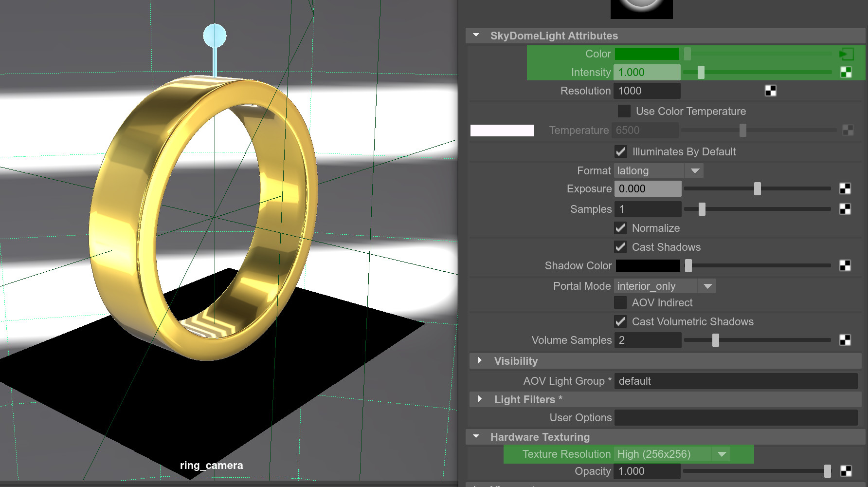Click the Volume Samples slider handle

pyautogui.click(x=716, y=340)
